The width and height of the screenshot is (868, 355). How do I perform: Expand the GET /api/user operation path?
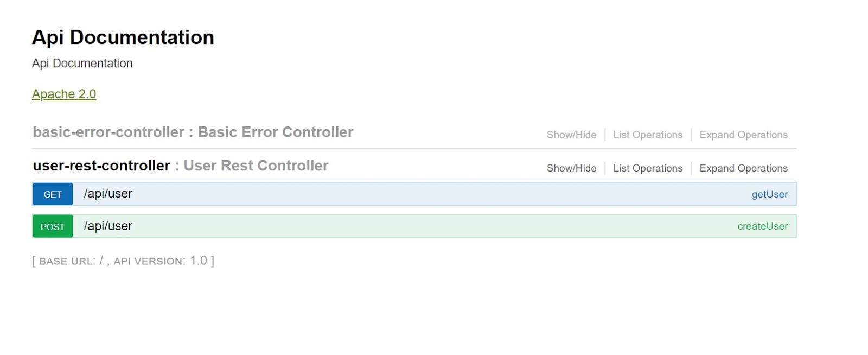[x=108, y=194]
